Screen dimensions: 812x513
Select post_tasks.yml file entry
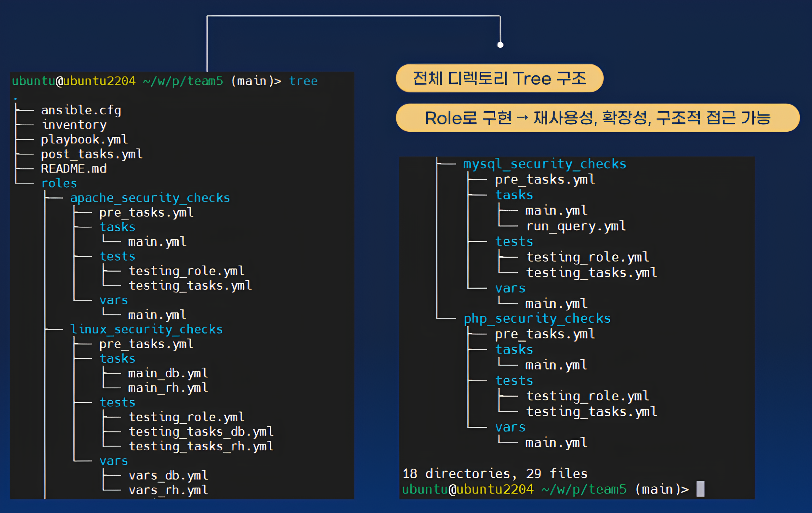(x=92, y=154)
